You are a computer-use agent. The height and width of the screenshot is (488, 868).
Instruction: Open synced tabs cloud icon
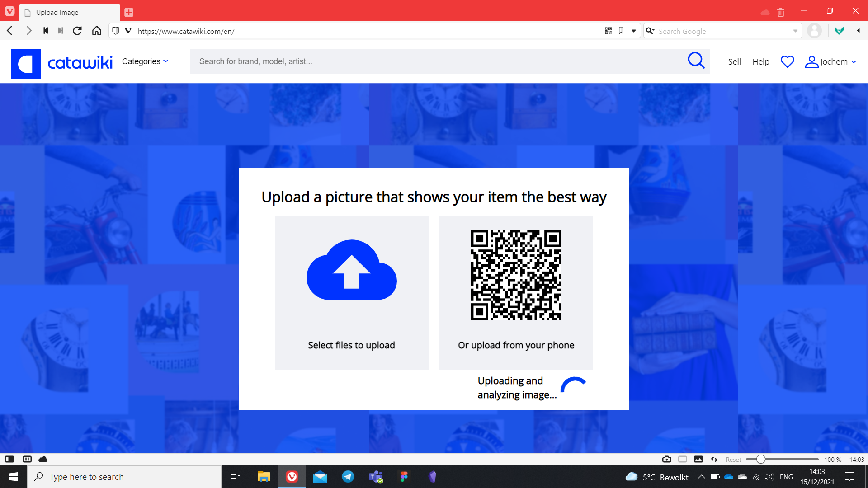[765, 12]
